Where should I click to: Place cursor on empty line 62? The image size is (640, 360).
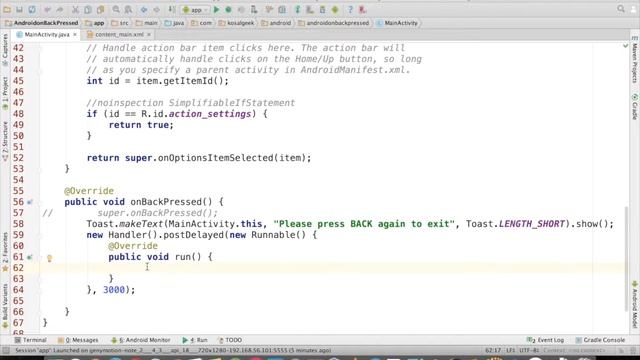coord(333,268)
